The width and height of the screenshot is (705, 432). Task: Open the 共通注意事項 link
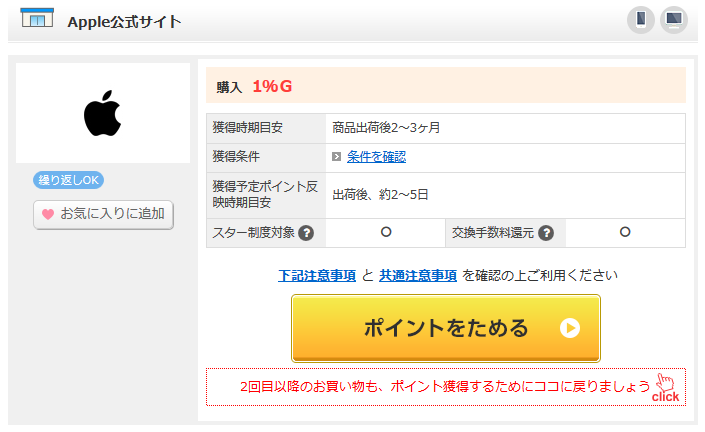[x=418, y=276]
